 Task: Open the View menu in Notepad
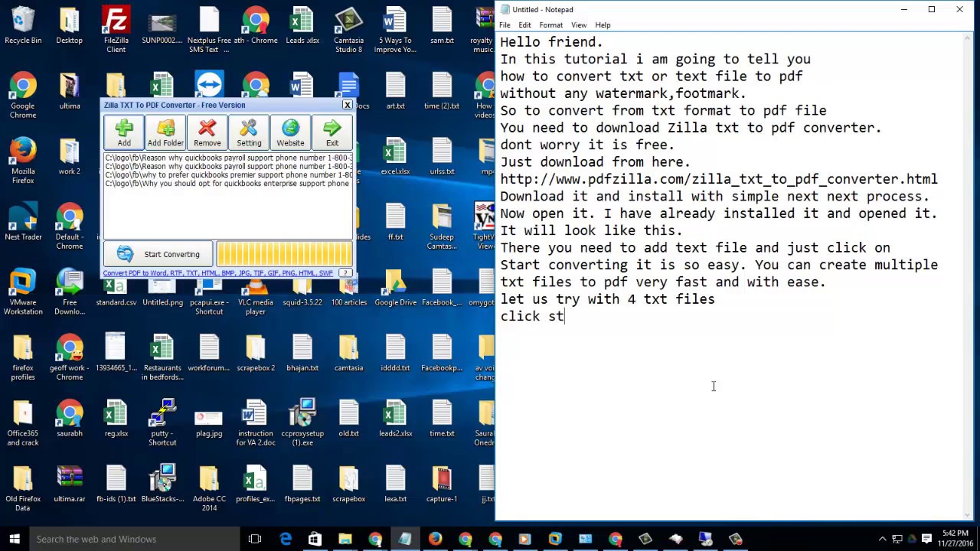click(x=579, y=25)
